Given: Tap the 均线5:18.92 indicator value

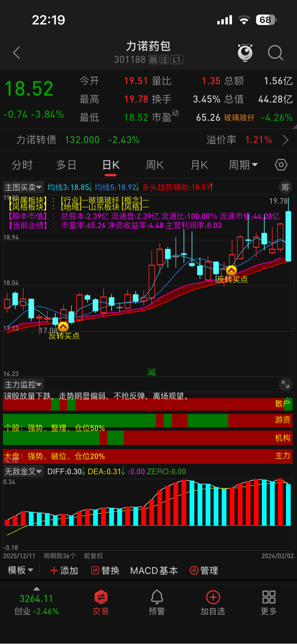Looking at the screenshot, I should point(117,187).
